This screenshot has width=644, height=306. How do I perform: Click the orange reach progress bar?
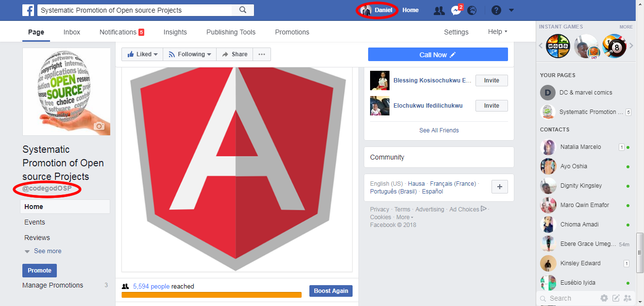tap(211, 295)
